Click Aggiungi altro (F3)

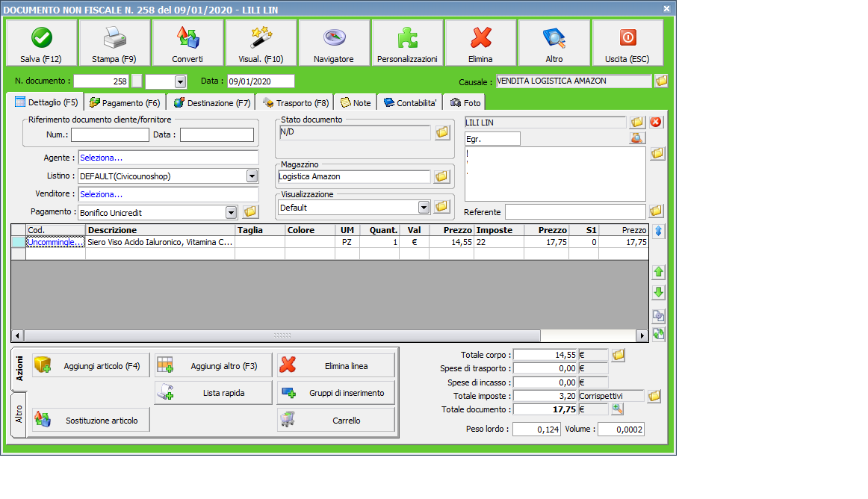coord(213,365)
